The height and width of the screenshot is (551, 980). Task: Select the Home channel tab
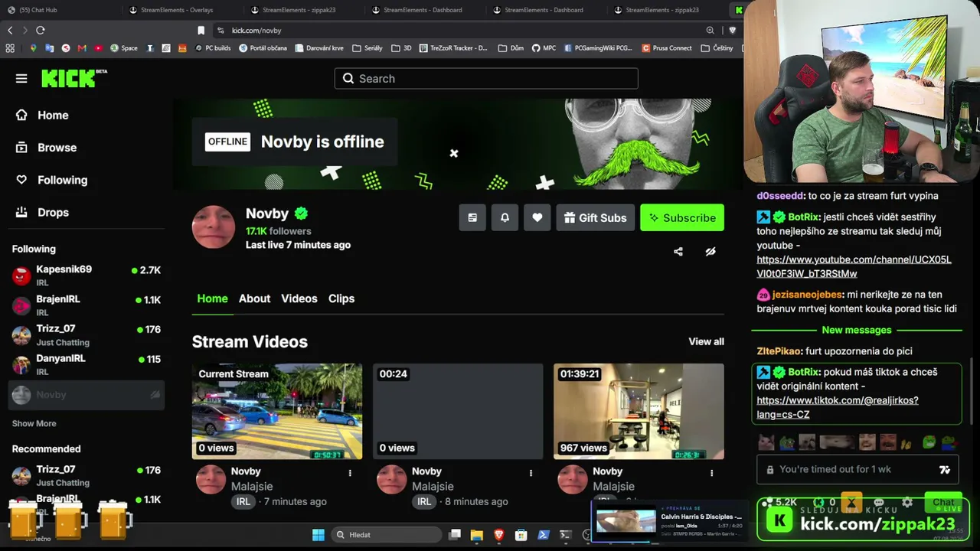pos(212,298)
